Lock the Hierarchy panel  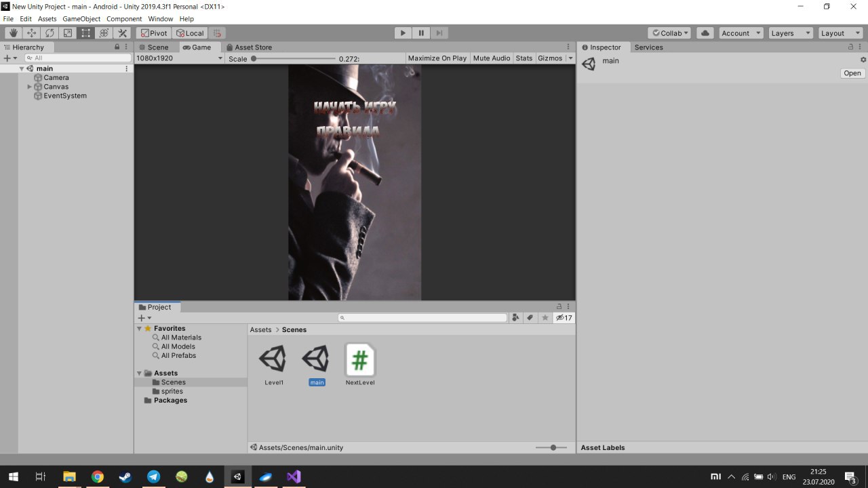117,47
